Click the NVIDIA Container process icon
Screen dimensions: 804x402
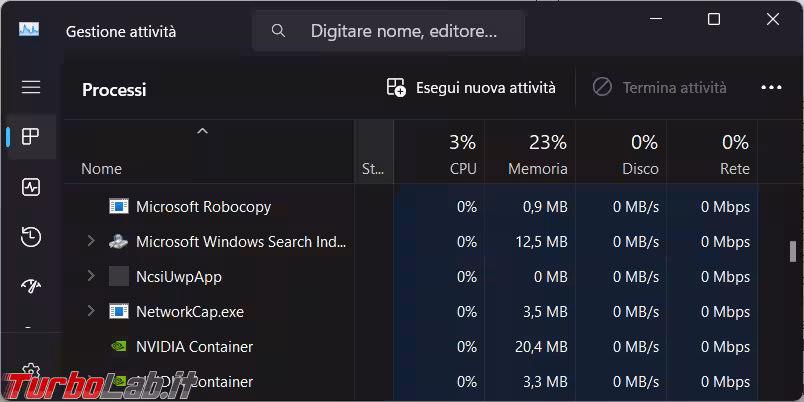click(x=119, y=347)
